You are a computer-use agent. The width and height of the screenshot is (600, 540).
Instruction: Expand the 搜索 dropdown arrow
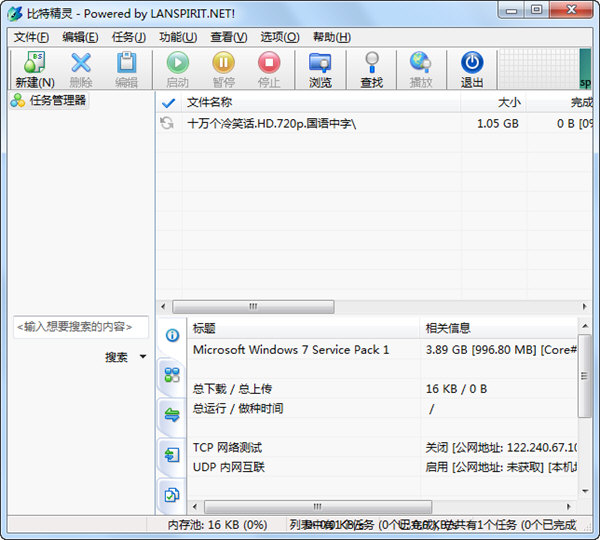point(143,357)
